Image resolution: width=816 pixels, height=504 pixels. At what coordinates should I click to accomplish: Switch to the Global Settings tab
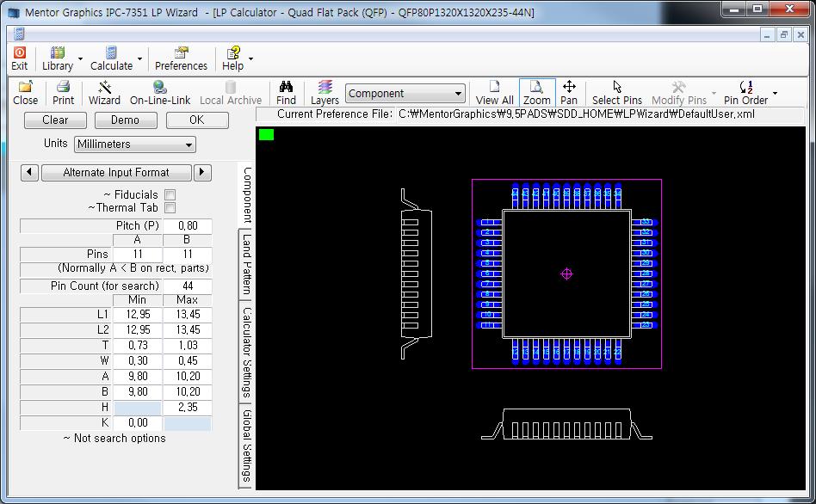pyautogui.click(x=246, y=446)
